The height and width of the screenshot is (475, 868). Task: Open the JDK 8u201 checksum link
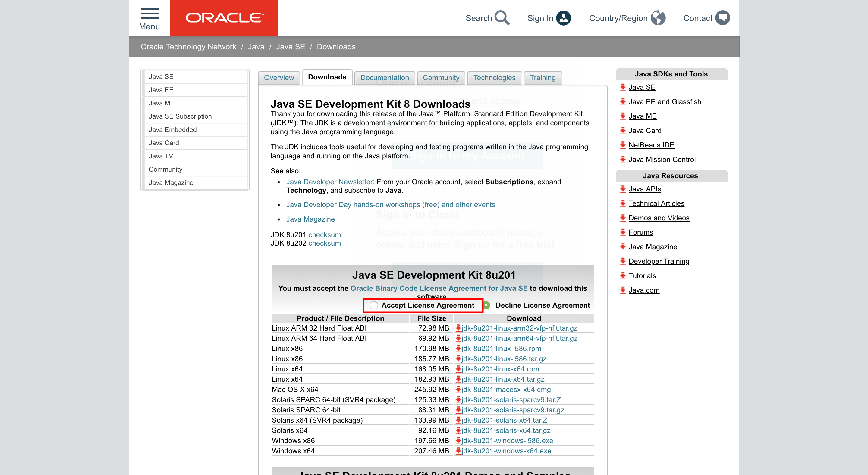pyautogui.click(x=324, y=234)
